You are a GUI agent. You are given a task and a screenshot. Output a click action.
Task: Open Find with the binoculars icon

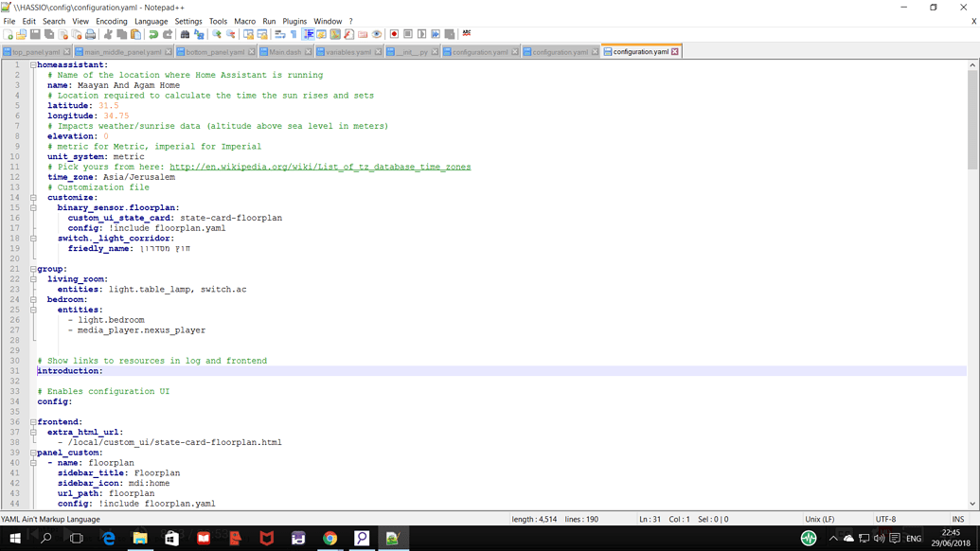tap(185, 34)
